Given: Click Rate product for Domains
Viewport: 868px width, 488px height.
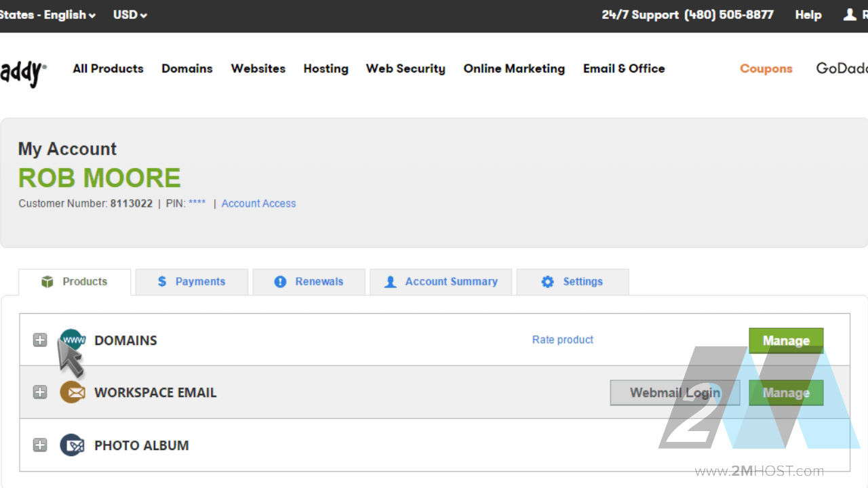Looking at the screenshot, I should tap(563, 340).
